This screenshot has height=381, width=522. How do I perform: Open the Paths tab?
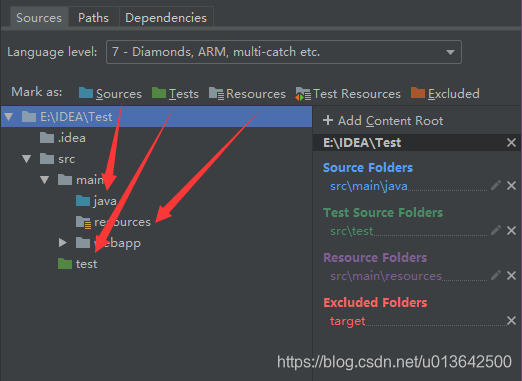pyautogui.click(x=93, y=18)
